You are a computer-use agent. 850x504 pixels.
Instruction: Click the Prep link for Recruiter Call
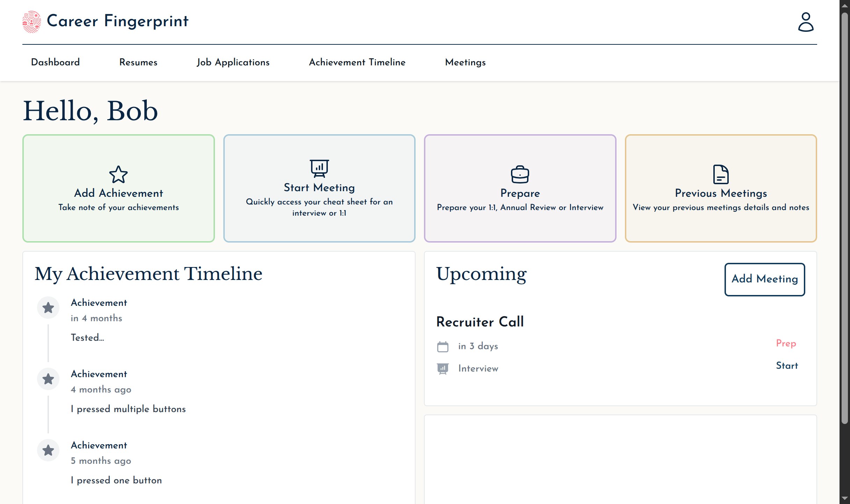[786, 343]
